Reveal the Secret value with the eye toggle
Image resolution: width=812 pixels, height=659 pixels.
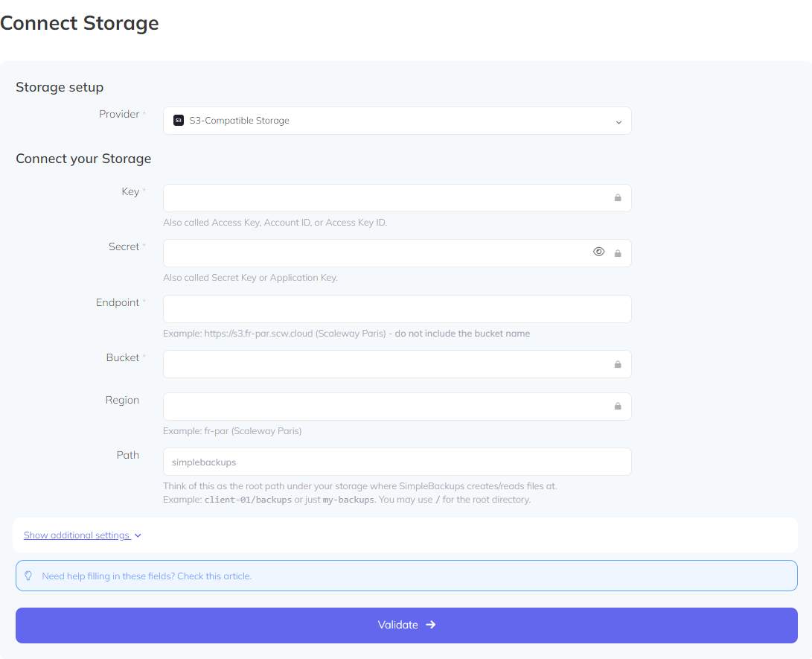coord(599,252)
